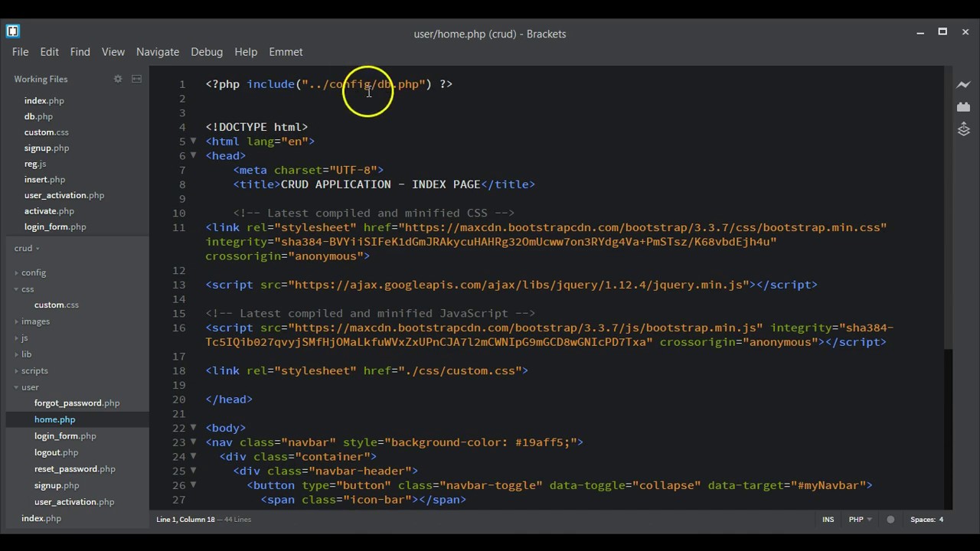Click the DOCTYPE html declaration line

pos(256,127)
